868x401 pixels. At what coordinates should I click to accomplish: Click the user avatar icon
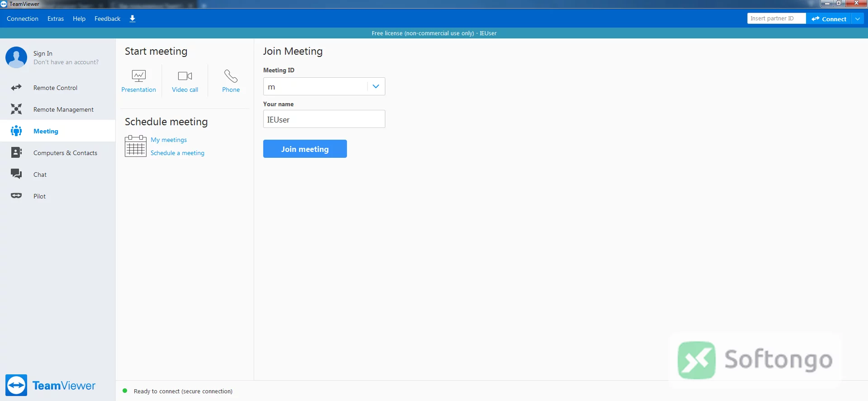(x=16, y=57)
